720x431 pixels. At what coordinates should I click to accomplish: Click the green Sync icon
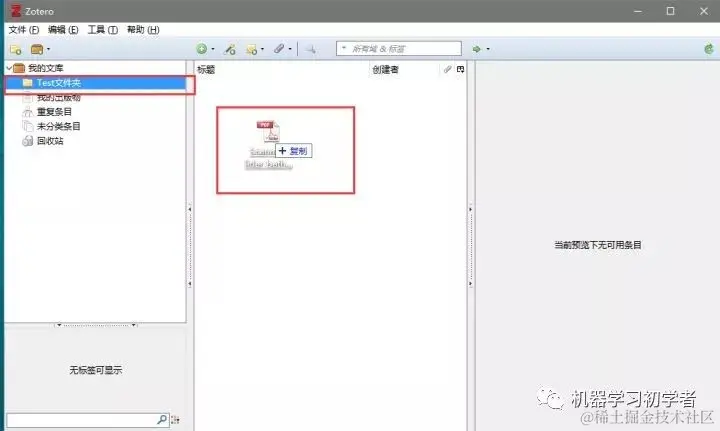click(x=709, y=49)
